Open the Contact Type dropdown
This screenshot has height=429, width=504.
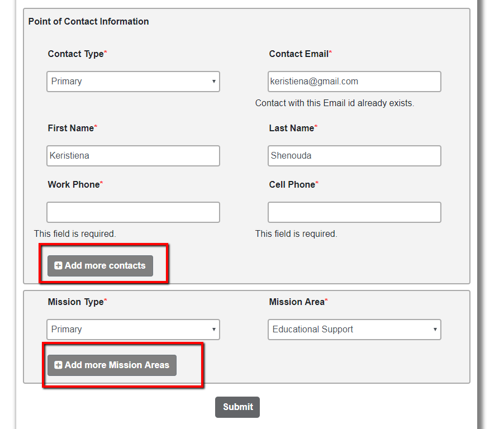click(x=133, y=82)
